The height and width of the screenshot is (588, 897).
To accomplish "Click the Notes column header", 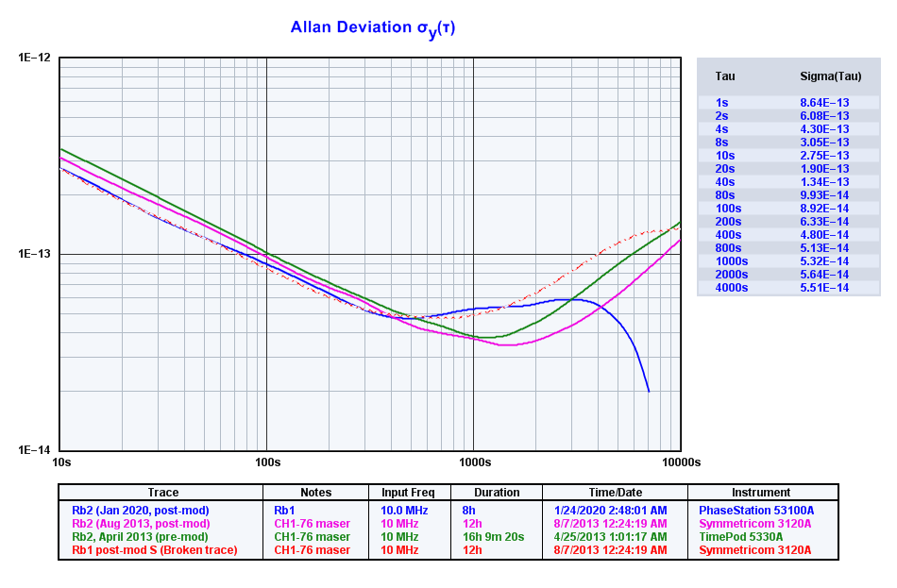I will [x=315, y=493].
